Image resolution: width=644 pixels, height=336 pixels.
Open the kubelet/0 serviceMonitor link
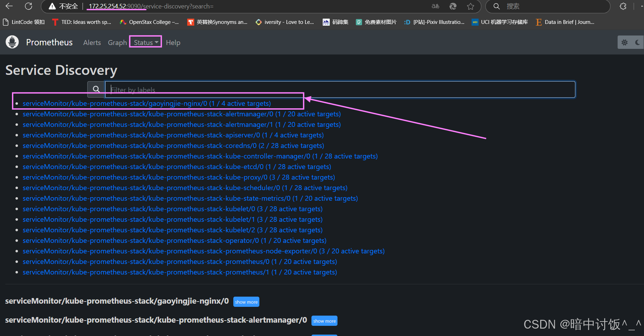point(172,209)
